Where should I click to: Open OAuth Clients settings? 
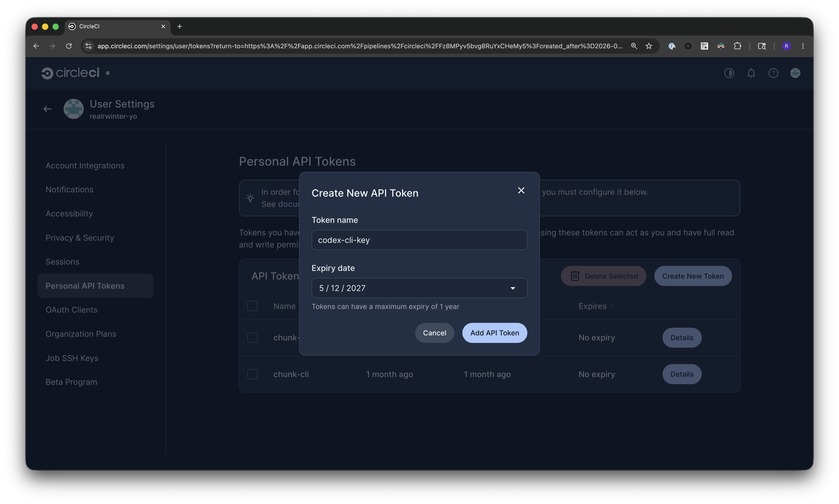coord(71,310)
